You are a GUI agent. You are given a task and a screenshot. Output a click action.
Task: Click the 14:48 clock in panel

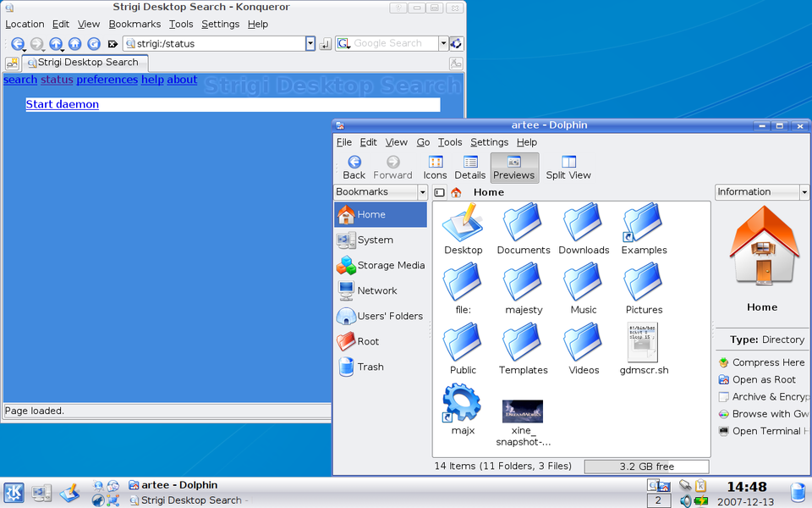(746, 487)
